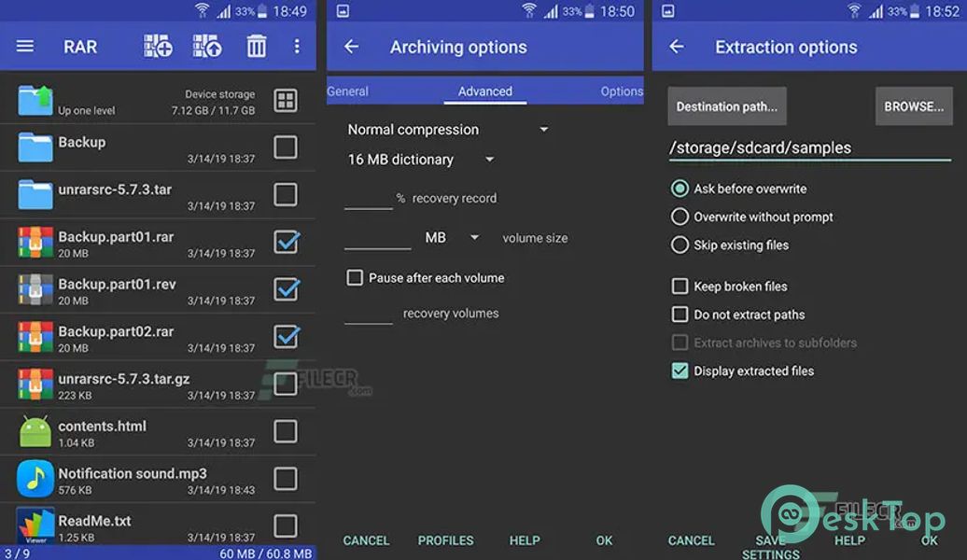Disable Display extracted files checkbox
967x560 pixels.
pyautogui.click(x=680, y=371)
